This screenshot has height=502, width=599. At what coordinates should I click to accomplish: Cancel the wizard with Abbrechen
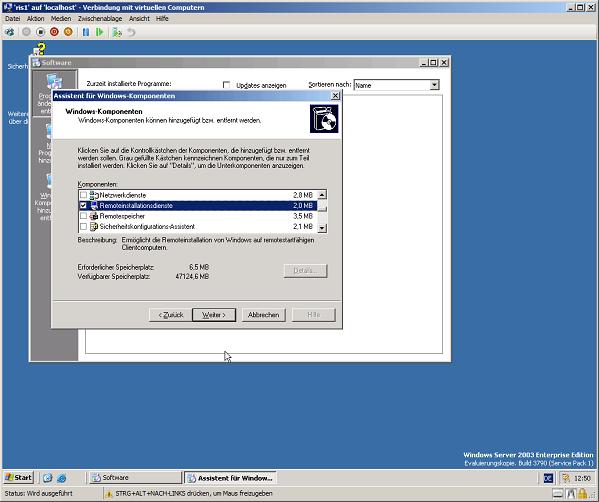pyautogui.click(x=264, y=315)
